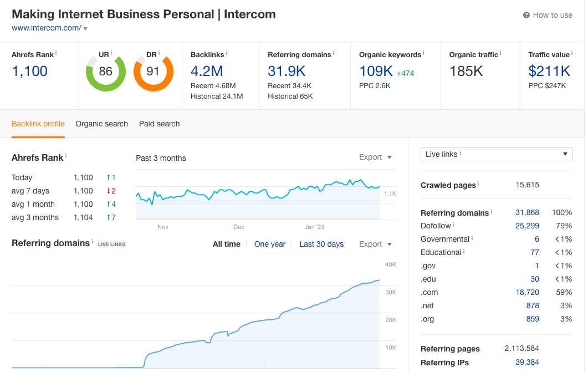Click the Organic traffic info icon
588x372 pixels.
click(500, 53)
